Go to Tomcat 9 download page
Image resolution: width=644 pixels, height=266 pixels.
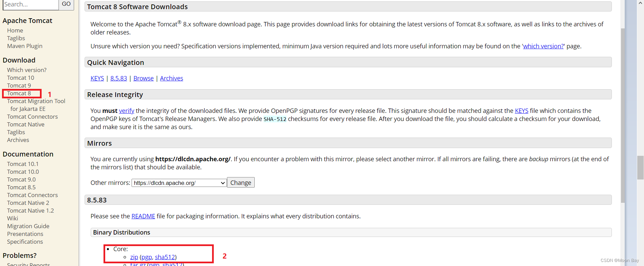click(x=19, y=86)
